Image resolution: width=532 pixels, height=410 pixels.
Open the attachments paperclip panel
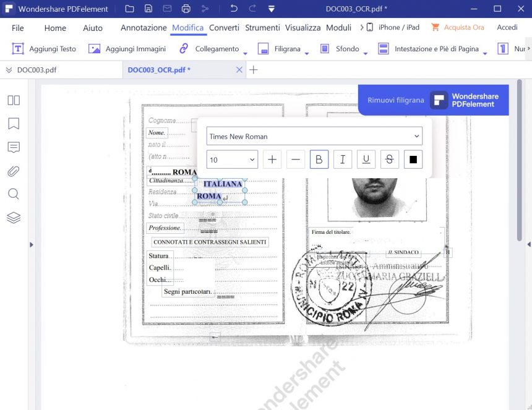tap(14, 171)
